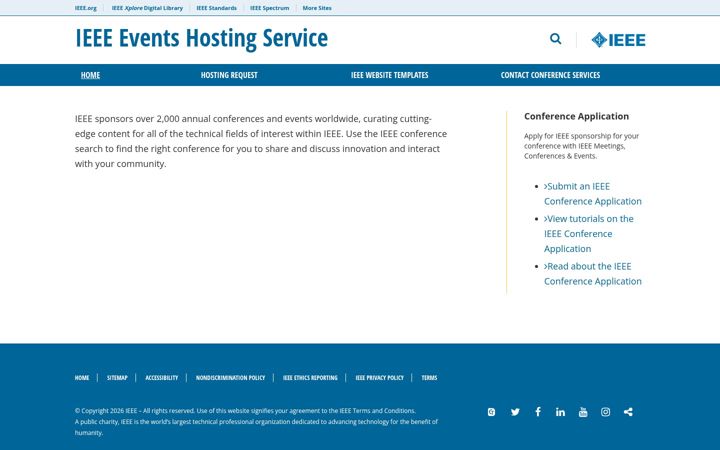Screen dimensions: 720x450
Task: Go to the YouTube icon in the footer
Action: [583, 412]
